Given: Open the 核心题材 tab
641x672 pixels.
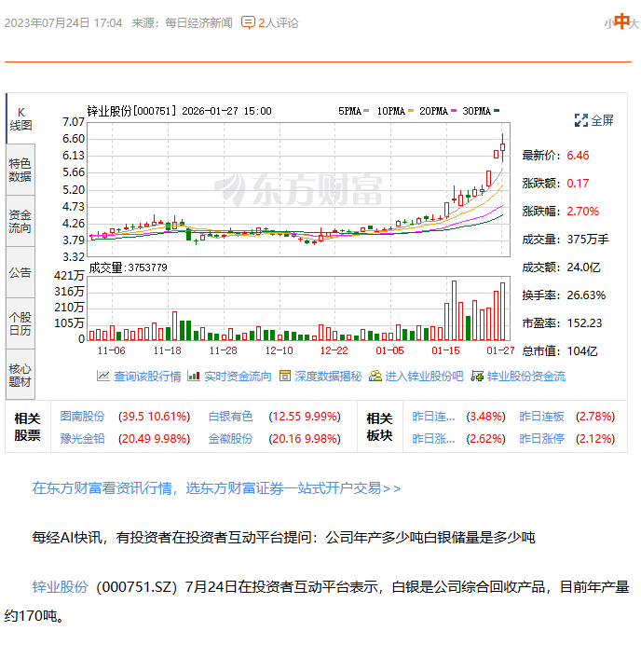Looking at the screenshot, I should (x=20, y=375).
